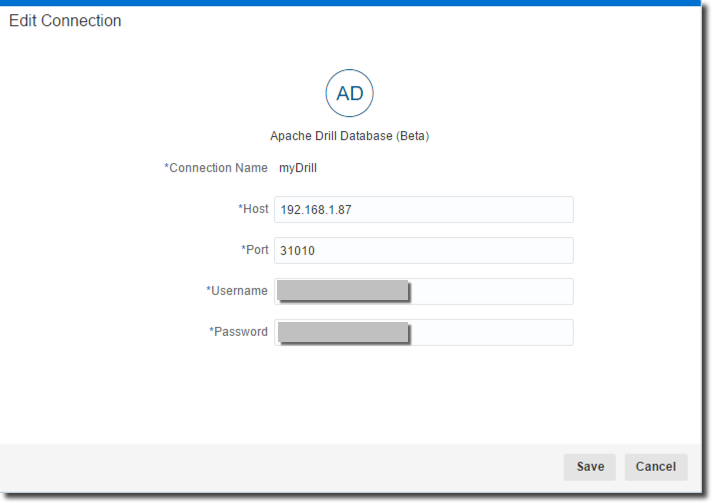
Task: Click the myDrill connection name text
Action: pyautogui.click(x=298, y=168)
